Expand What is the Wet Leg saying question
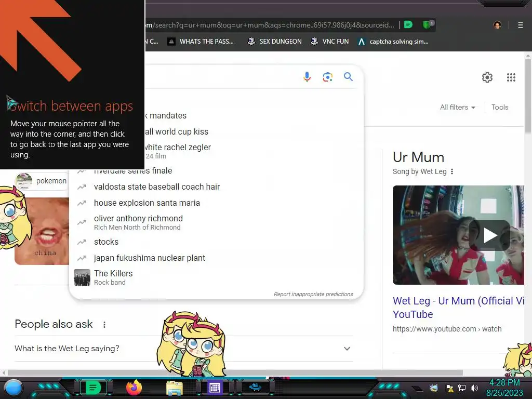Viewport: 532px width, 399px height. pyautogui.click(x=184, y=349)
